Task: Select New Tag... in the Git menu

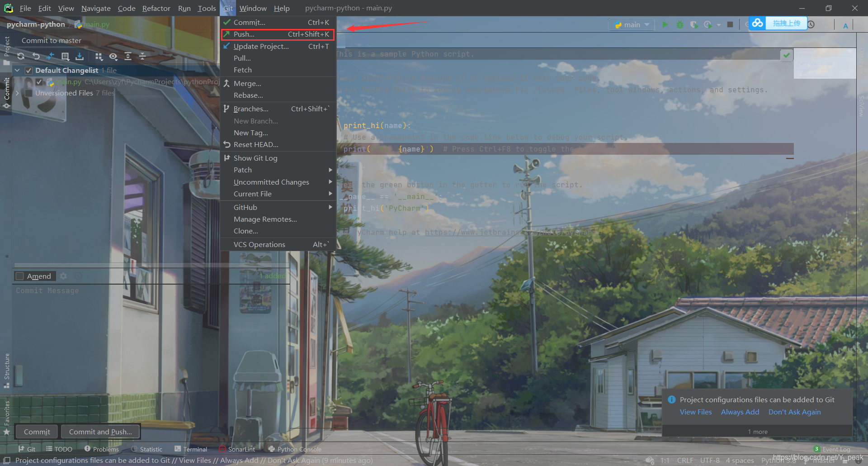Action: click(x=278, y=133)
